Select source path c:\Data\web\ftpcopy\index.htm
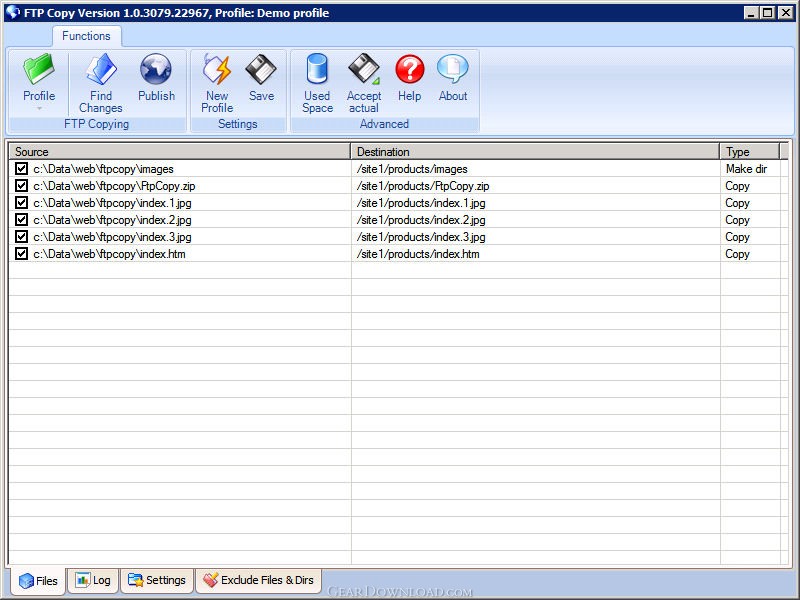This screenshot has height=600, width=800. coord(109,254)
